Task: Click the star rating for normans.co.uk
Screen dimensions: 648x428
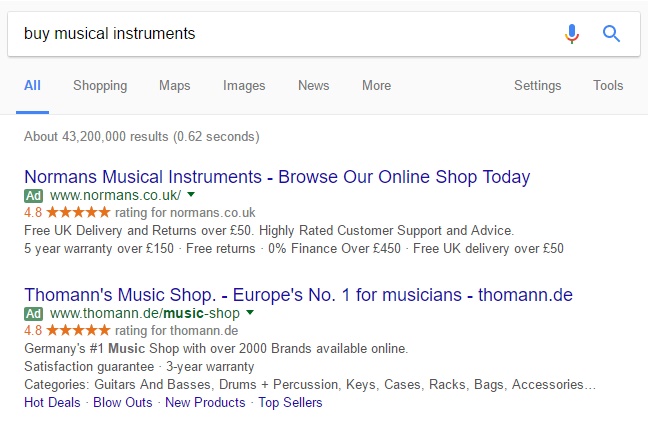Action: [78, 212]
